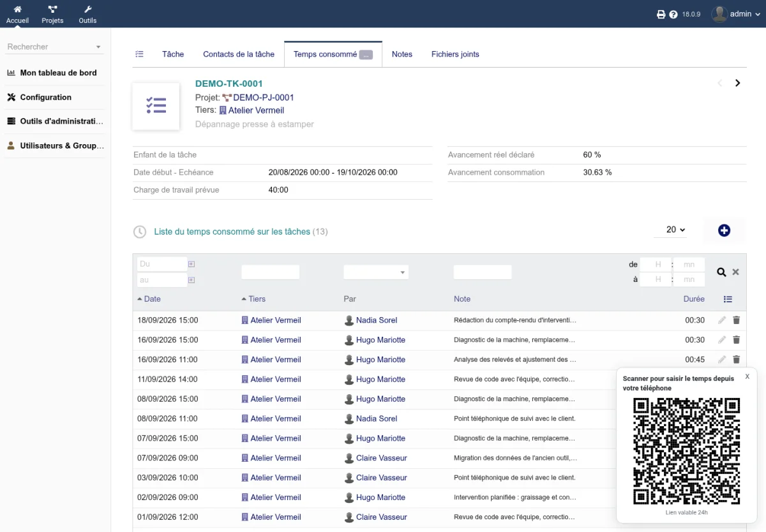Viewport: 766px width, 532px height.
Task: Select the Temps consommé tab
Action: click(x=333, y=54)
